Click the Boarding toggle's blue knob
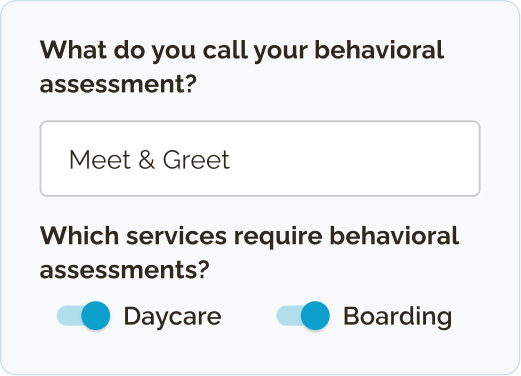The image size is (521, 376). [x=315, y=315]
